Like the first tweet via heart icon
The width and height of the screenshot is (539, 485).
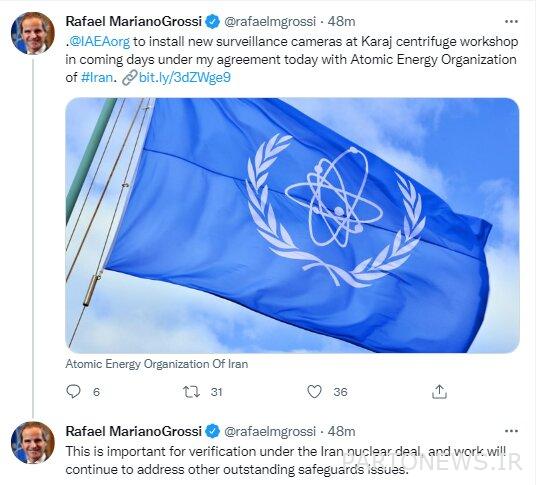tap(314, 392)
